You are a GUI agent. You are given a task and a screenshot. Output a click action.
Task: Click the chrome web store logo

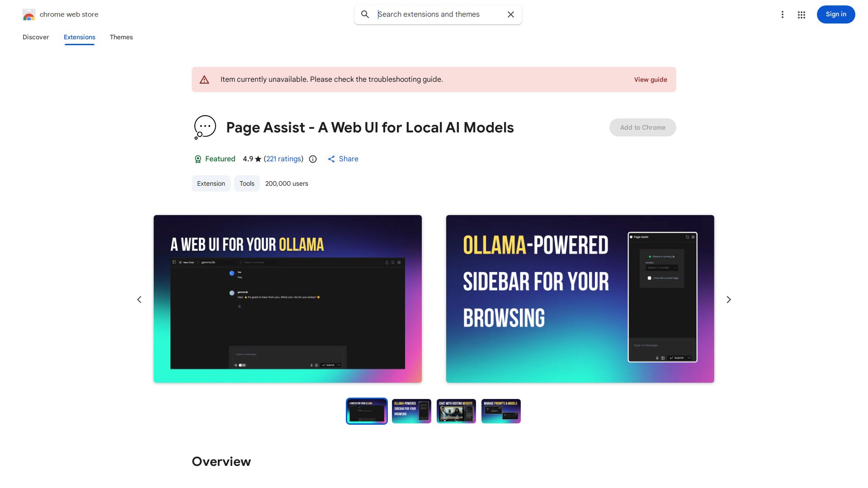29,14
